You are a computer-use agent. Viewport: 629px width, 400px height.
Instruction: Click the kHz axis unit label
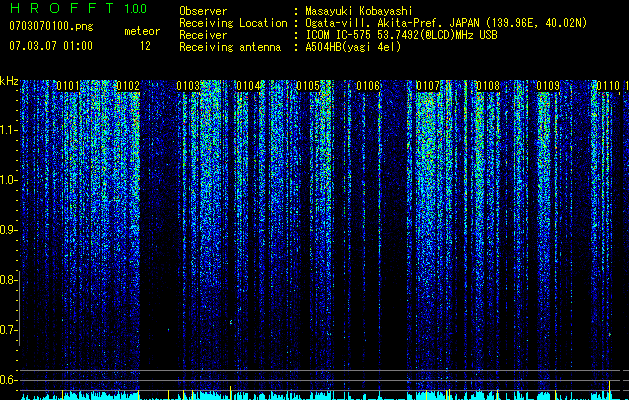(9, 81)
